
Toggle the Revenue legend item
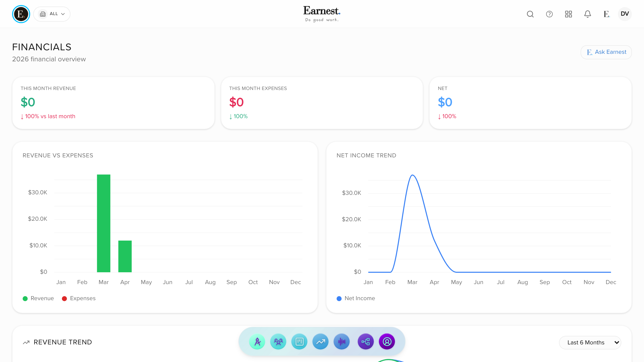pyautogui.click(x=38, y=298)
